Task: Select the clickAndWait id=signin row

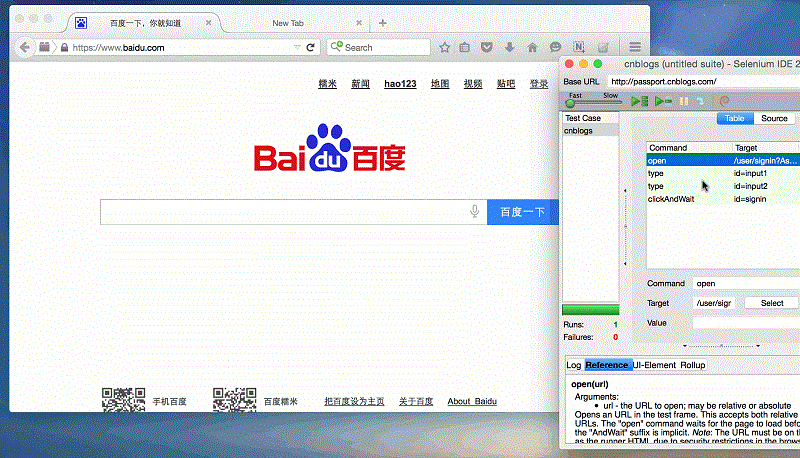Action: point(723,199)
